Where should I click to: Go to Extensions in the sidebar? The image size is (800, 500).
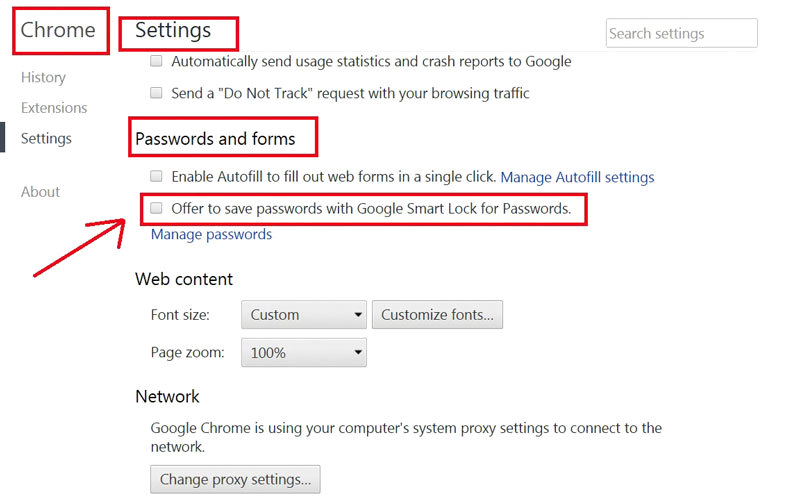(54, 108)
